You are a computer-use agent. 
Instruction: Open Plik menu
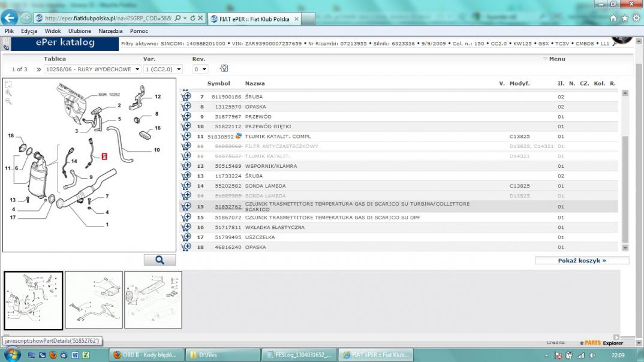[9, 31]
